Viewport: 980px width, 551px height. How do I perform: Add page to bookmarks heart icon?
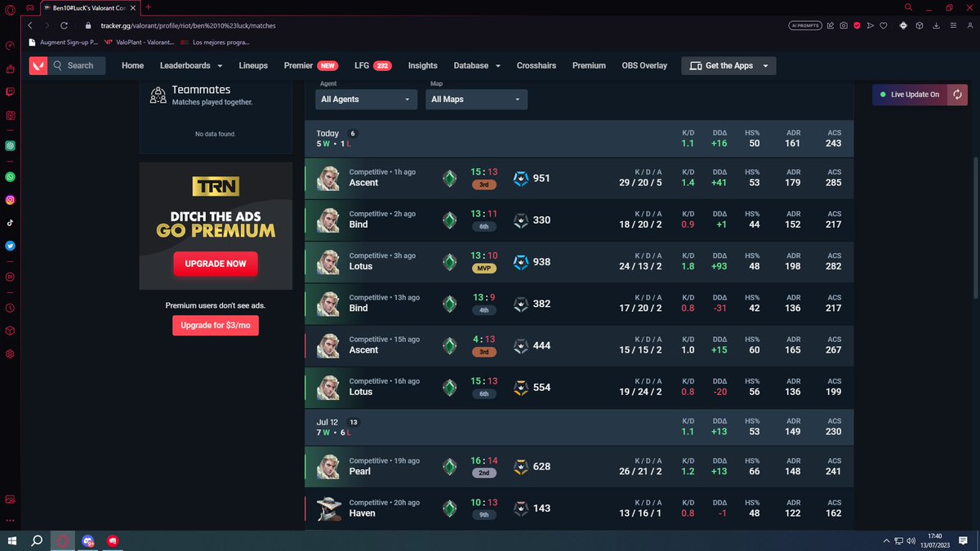884,25
